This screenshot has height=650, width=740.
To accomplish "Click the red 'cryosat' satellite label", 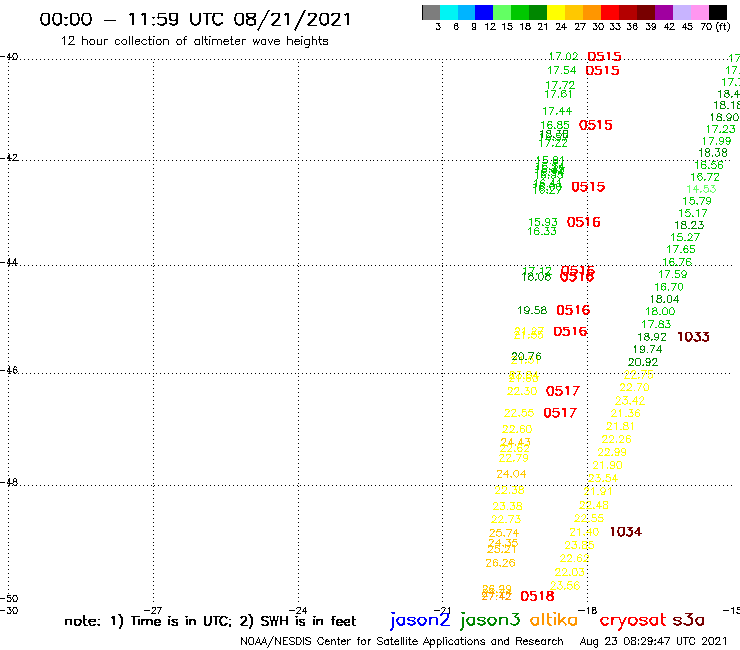I will (633, 620).
